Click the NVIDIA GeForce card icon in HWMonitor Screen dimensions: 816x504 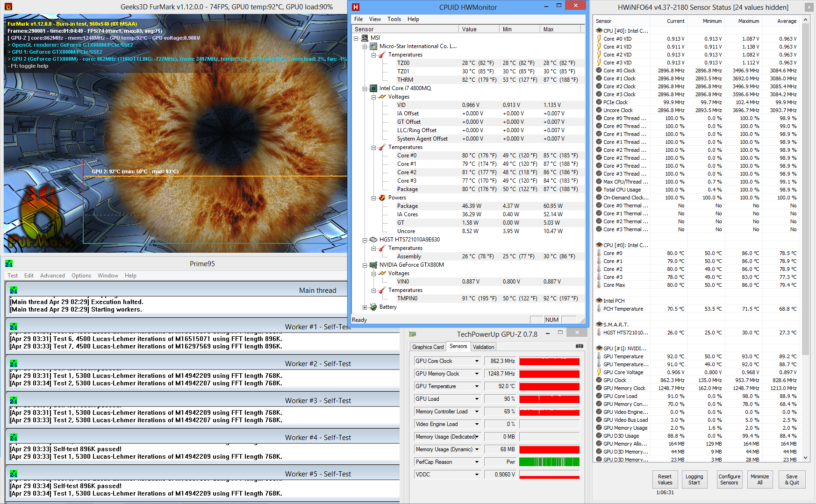pos(373,265)
